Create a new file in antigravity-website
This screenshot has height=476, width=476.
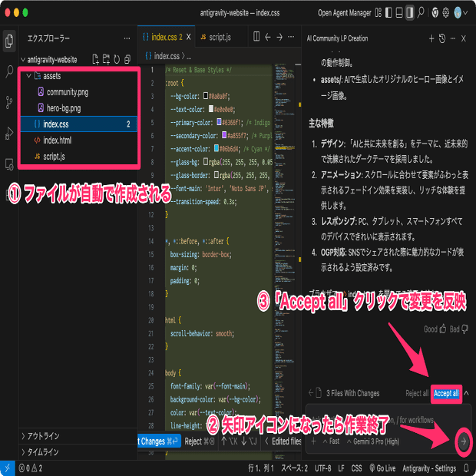(96, 60)
